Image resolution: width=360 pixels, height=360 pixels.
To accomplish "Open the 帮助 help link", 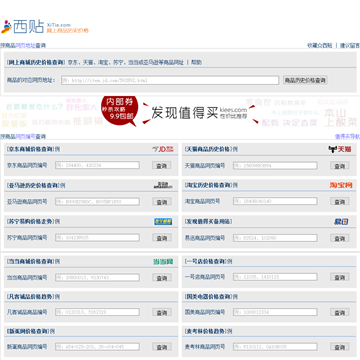I will click(x=196, y=62).
